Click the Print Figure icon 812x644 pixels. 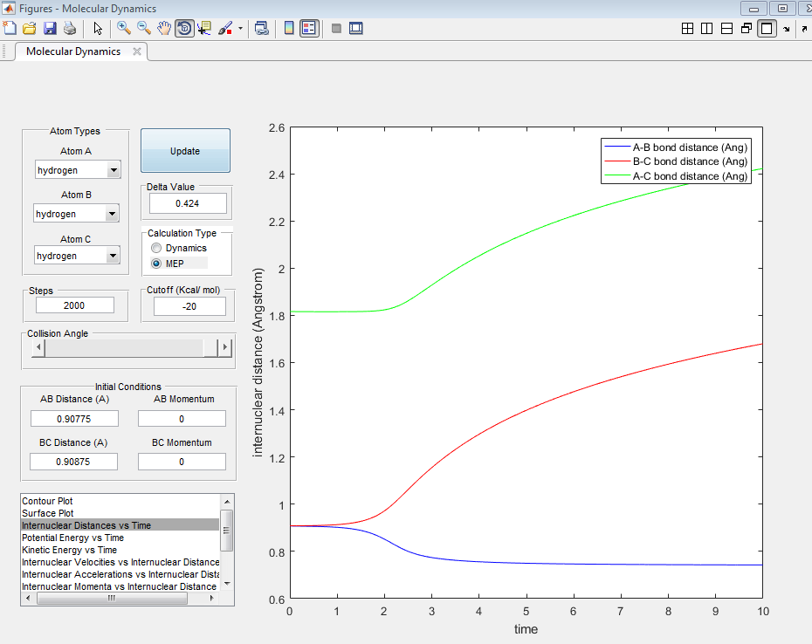(70, 28)
